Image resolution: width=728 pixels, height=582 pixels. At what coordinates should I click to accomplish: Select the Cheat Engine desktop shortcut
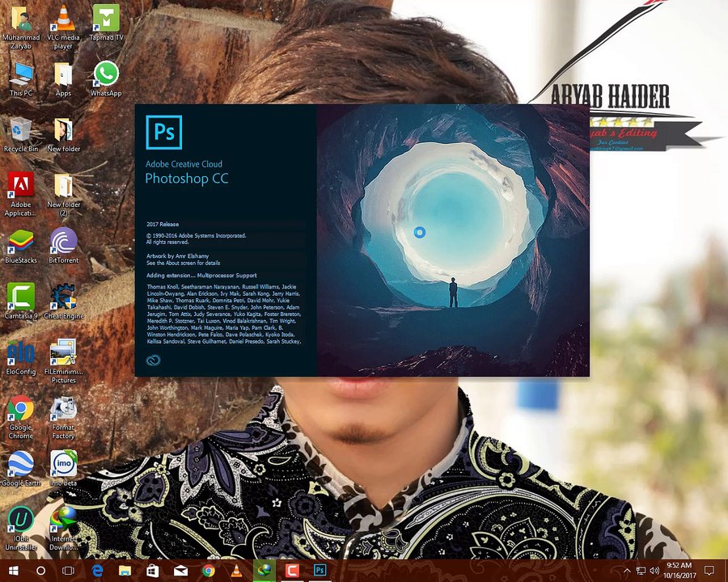tap(63, 297)
